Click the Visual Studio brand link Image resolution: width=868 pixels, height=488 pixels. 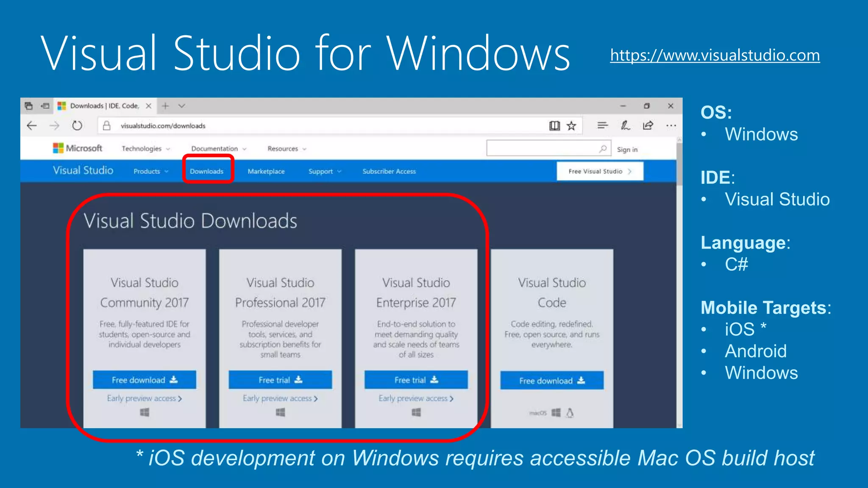tap(83, 170)
